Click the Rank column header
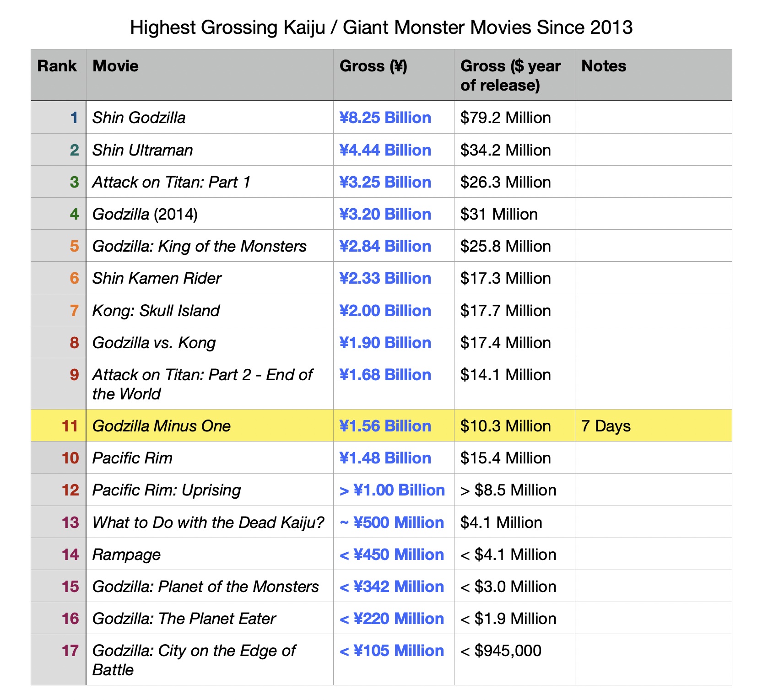This screenshot has height=700, width=768. tap(57, 66)
